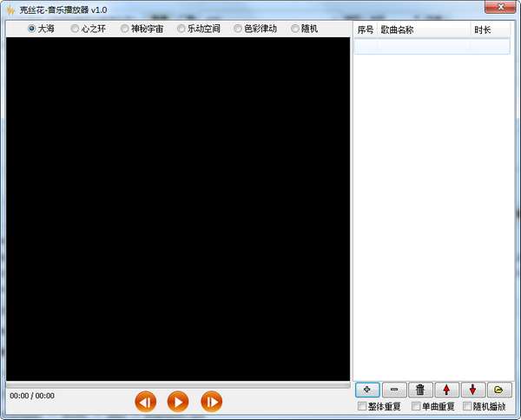Skip to the previous track
The height and width of the screenshot is (420, 521).
(146, 402)
